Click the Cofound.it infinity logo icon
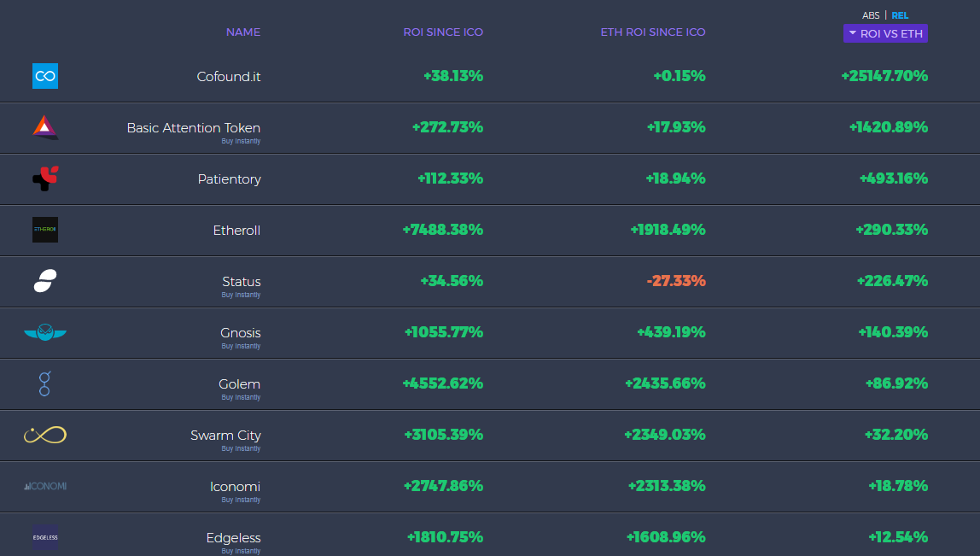Image resolution: width=980 pixels, height=556 pixels. point(45,76)
